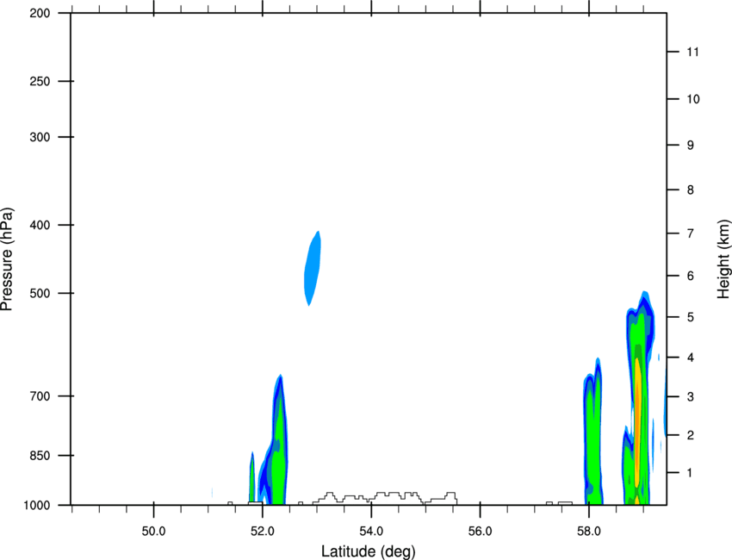Click the 500 pressure tick label
The height and width of the screenshot is (560, 732).
click(x=40, y=293)
